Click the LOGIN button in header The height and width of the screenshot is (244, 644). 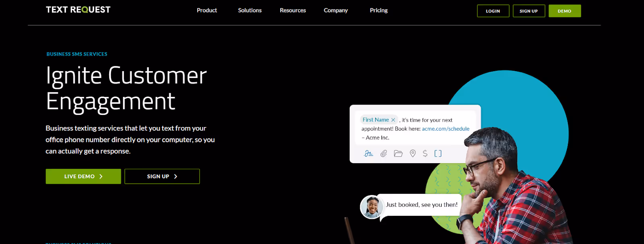coord(493,11)
